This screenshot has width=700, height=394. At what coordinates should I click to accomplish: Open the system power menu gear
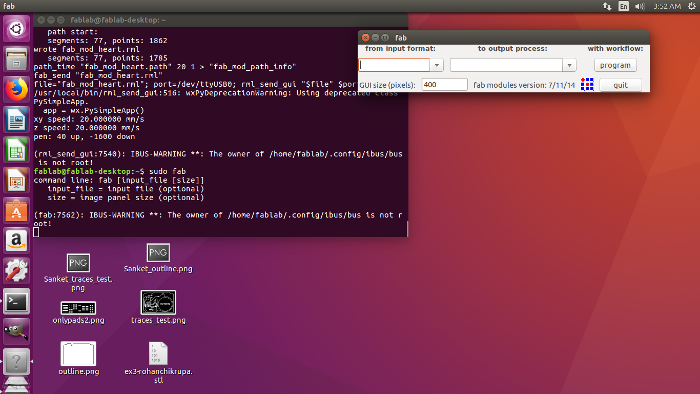692,6
